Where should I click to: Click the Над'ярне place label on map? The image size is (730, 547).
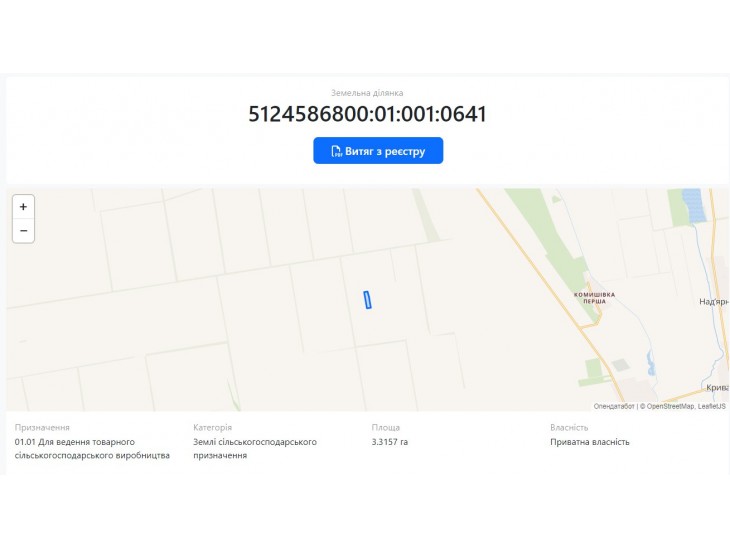coord(714,302)
